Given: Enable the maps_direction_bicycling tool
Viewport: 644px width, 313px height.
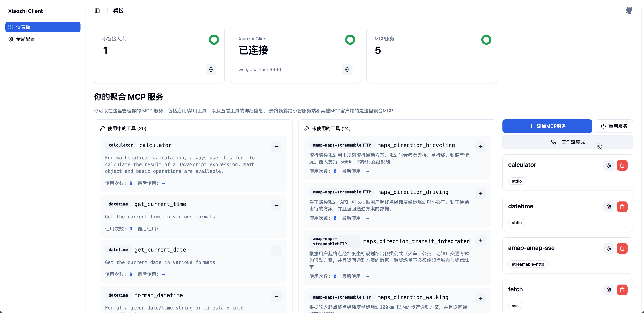Looking at the screenshot, I should (480, 147).
